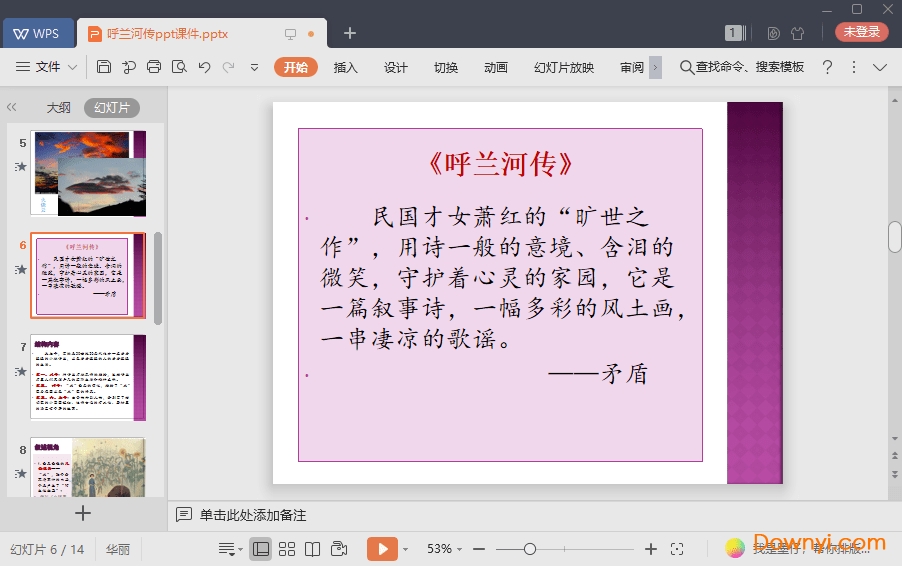Select the 幻灯片 panel tab

pyautogui.click(x=112, y=108)
